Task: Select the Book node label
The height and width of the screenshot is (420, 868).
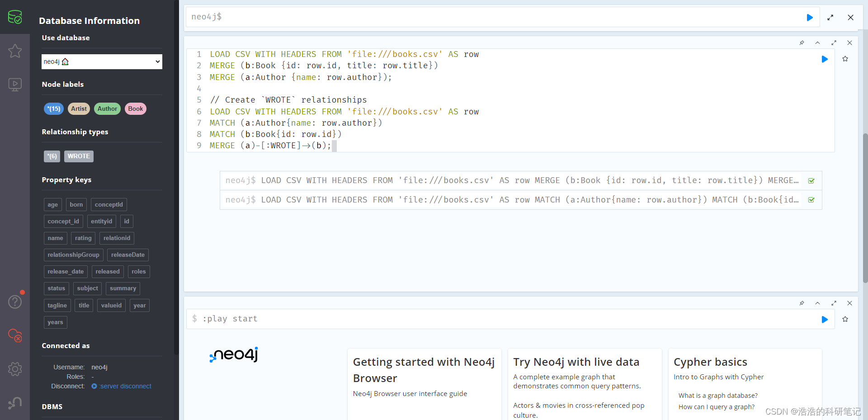Action: pyautogui.click(x=135, y=109)
